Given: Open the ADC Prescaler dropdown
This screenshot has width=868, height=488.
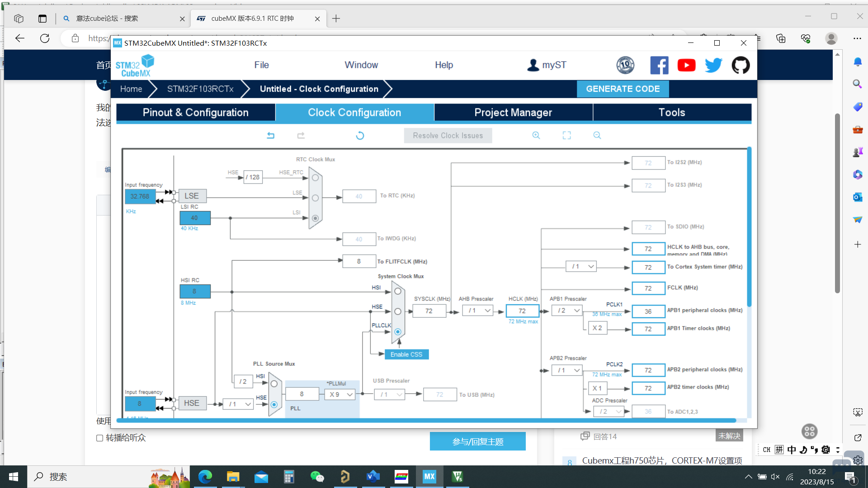Looking at the screenshot, I should tap(610, 411).
